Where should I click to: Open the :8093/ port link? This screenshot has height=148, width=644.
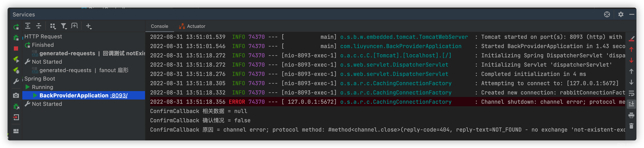point(119,96)
